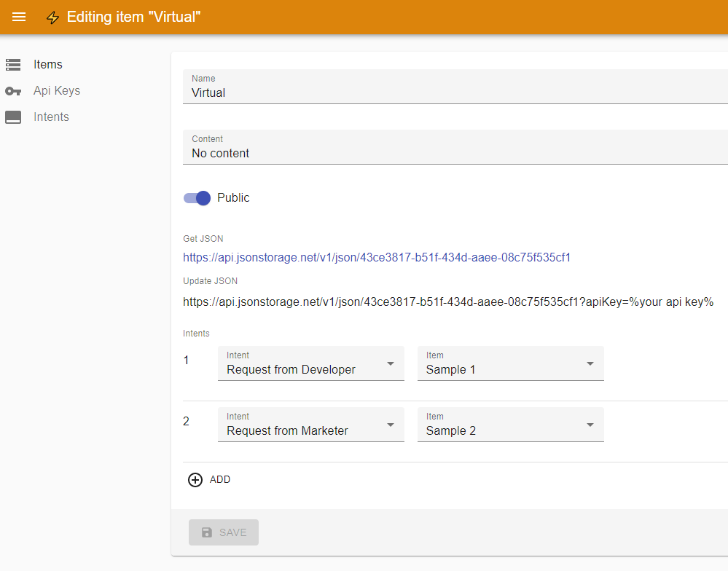Navigate to Api Keys in the sidebar
728x571 pixels.
[56, 90]
